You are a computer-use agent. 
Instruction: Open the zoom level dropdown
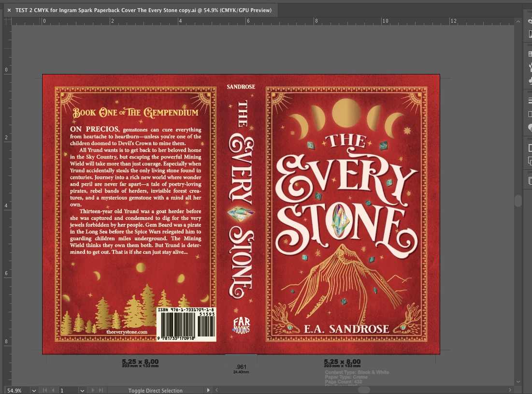[34, 391]
